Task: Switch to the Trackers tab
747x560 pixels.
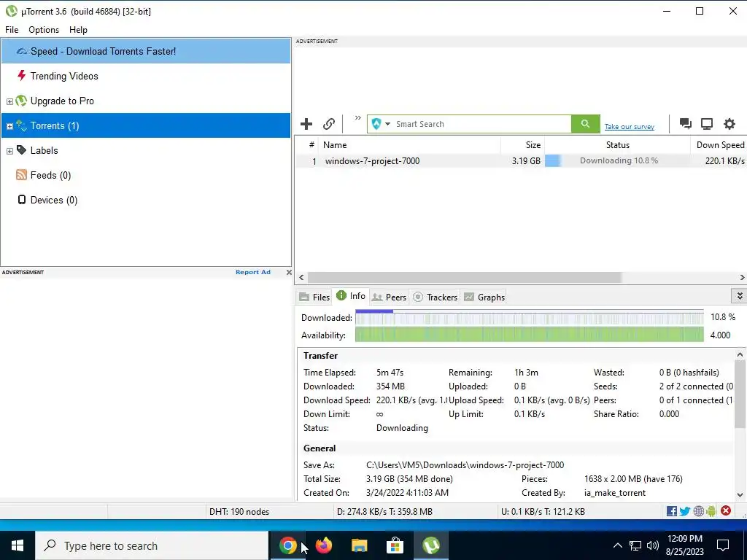Action: coord(436,297)
